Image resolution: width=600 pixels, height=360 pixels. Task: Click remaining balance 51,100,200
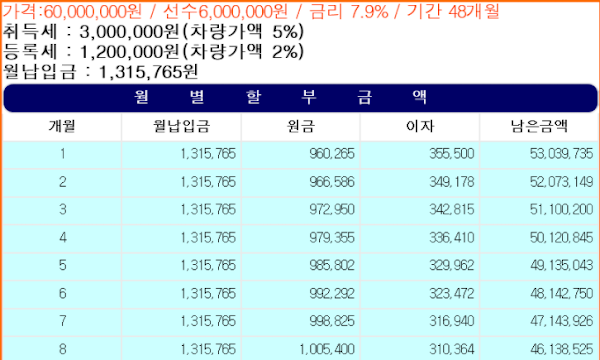click(561, 210)
